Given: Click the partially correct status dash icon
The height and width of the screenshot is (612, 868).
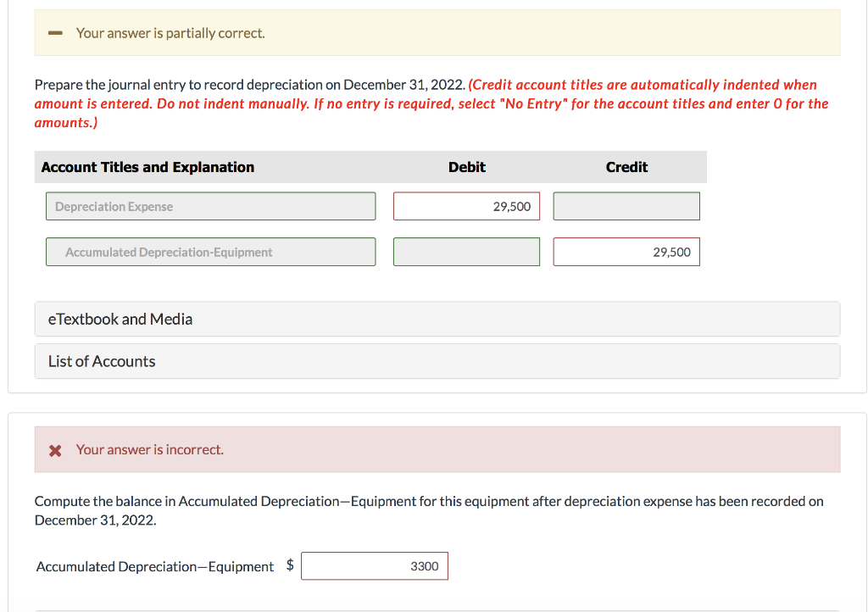Looking at the screenshot, I should pyautogui.click(x=55, y=32).
